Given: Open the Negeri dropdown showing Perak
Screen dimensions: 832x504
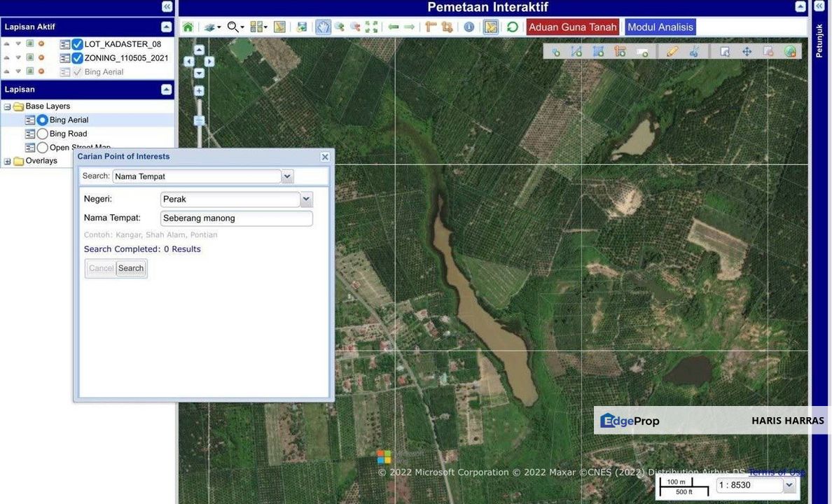Looking at the screenshot, I should [x=306, y=199].
